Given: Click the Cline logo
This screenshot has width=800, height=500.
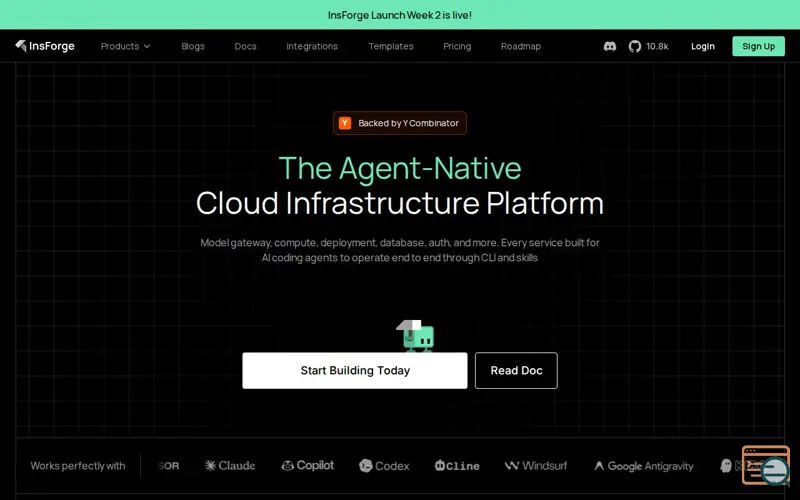Looking at the screenshot, I should (x=457, y=465).
